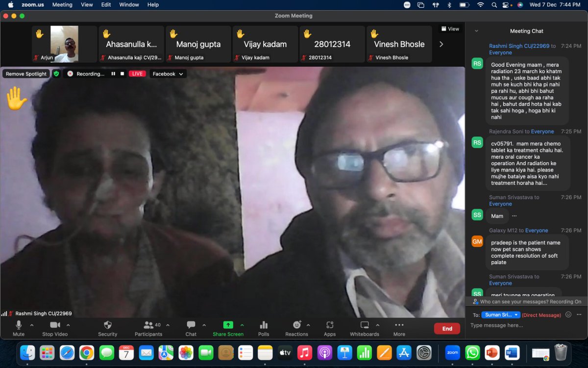588x368 pixels.
Task: Open the More options ellipsis
Action: [399, 328]
